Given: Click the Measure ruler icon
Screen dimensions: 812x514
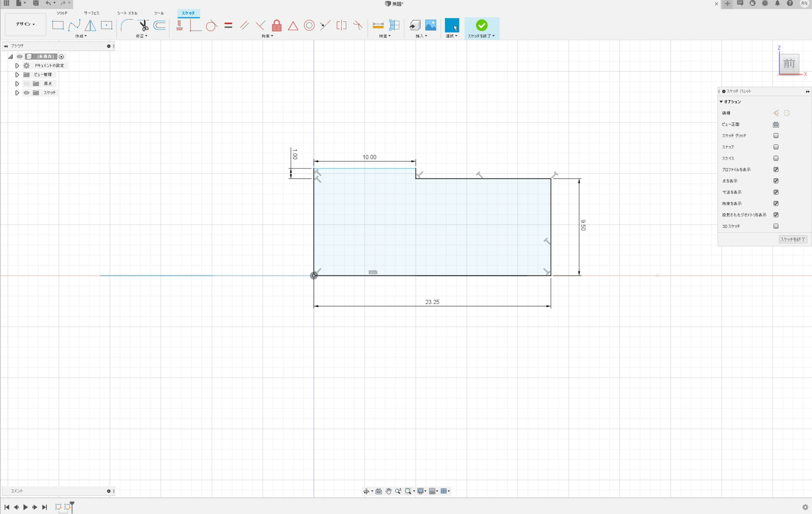Looking at the screenshot, I should [378, 26].
